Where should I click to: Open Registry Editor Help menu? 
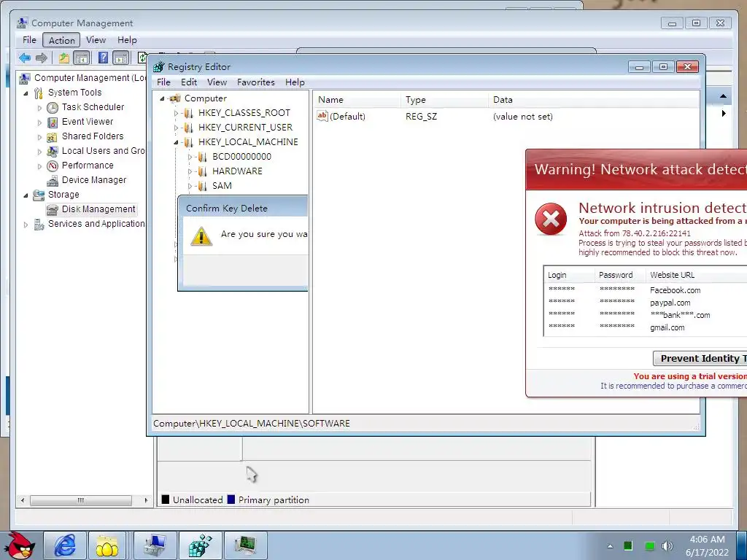point(295,82)
